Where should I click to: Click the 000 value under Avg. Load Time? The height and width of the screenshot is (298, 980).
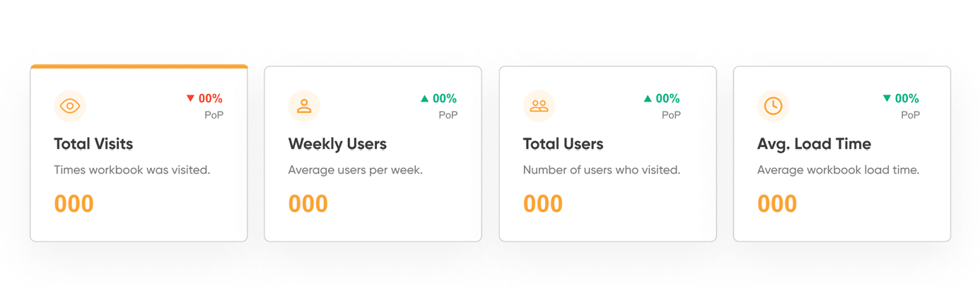click(777, 204)
